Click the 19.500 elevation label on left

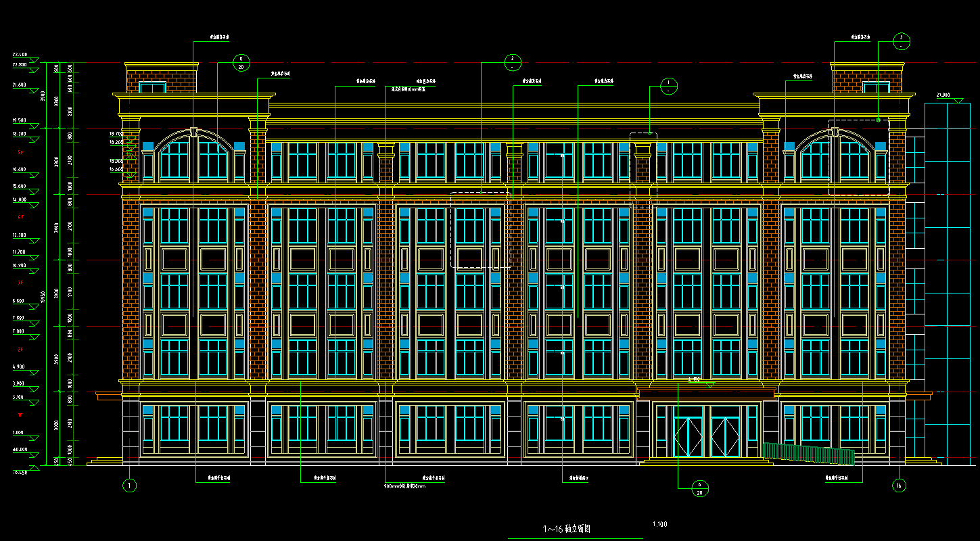pos(20,120)
